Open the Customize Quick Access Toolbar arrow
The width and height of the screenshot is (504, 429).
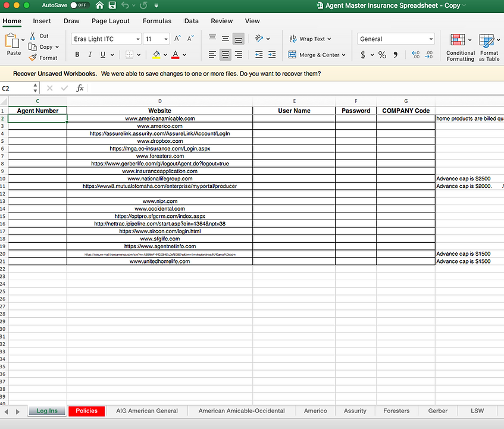pyautogui.click(x=156, y=5)
